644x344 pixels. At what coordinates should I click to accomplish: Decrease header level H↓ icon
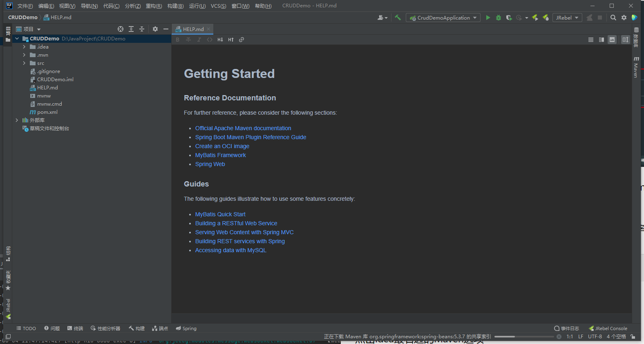pos(220,40)
